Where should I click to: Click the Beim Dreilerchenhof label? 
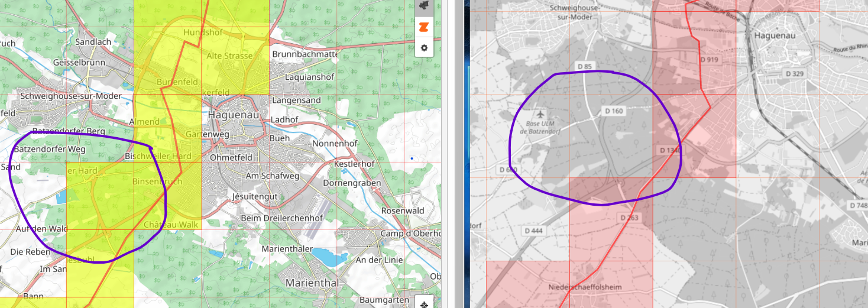282,218
